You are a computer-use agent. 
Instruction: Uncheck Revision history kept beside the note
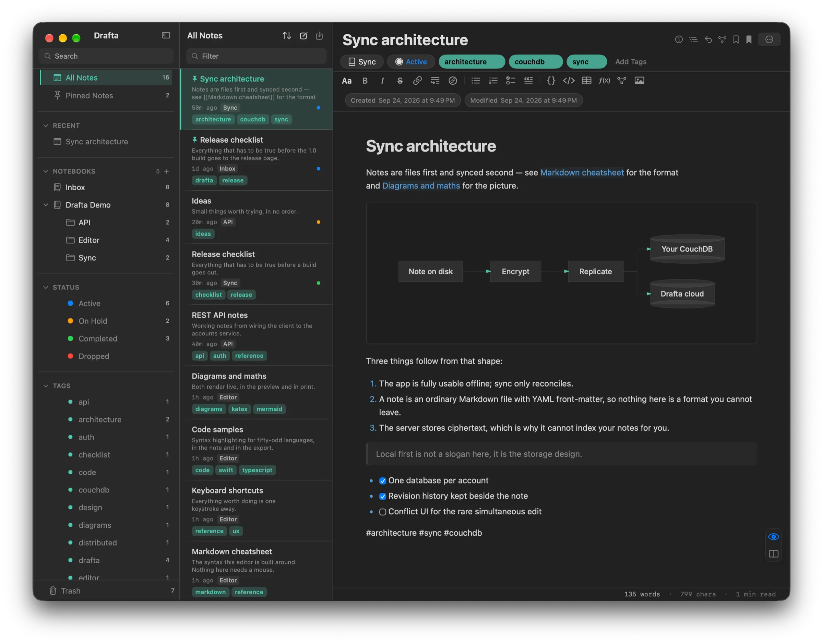[x=382, y=496]
